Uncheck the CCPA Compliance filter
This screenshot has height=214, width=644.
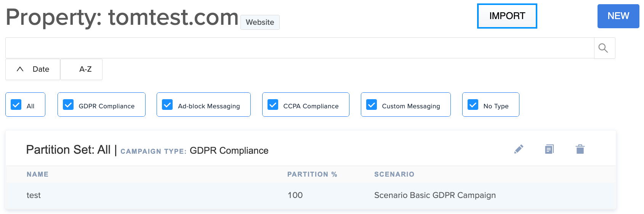pyautogui.click(x=273, y=105)
